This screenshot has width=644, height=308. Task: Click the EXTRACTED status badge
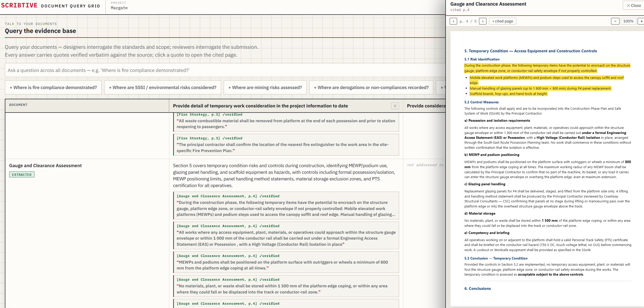tap(22, 175)
